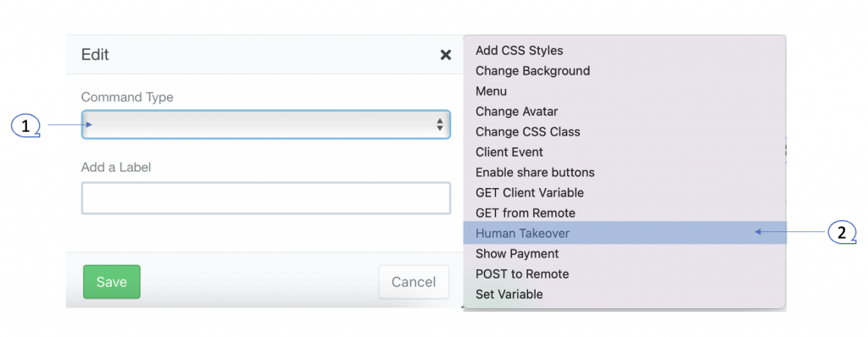Screen dimensions: 868x337
Task: Open the Command Type dropdown
Action: point(265,124)
